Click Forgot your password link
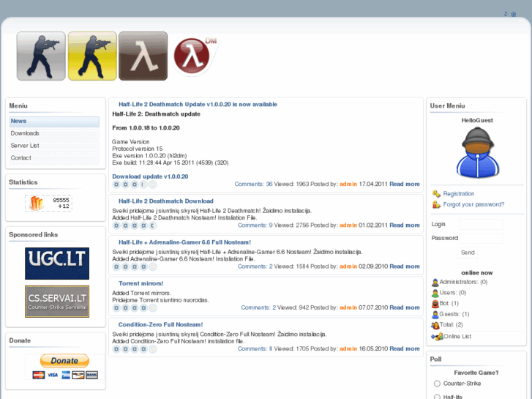The width and height of the screenshot is (532, 399). point(473,204)
